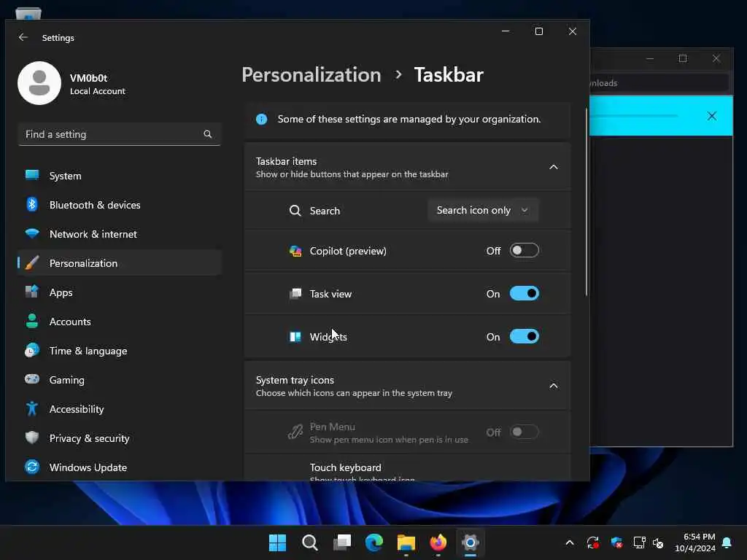
Task: Click the Personalization paintbrush icon
Action: point(32,262)
